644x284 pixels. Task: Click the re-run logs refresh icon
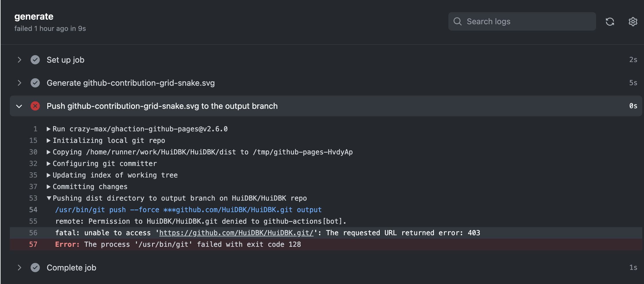(610, 21)
